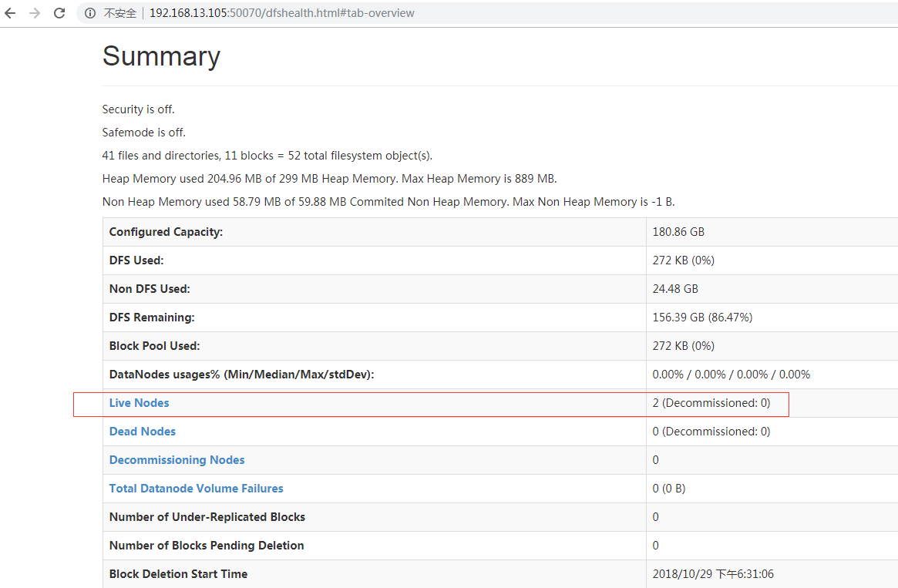Click the Summary heading
The height and width of the screenshot is (588, 898).
coord(161,56)
